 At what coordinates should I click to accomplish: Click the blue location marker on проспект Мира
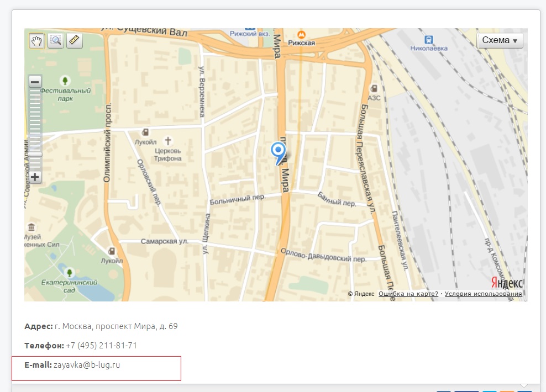pyautogui.click(x=278, y=151)
